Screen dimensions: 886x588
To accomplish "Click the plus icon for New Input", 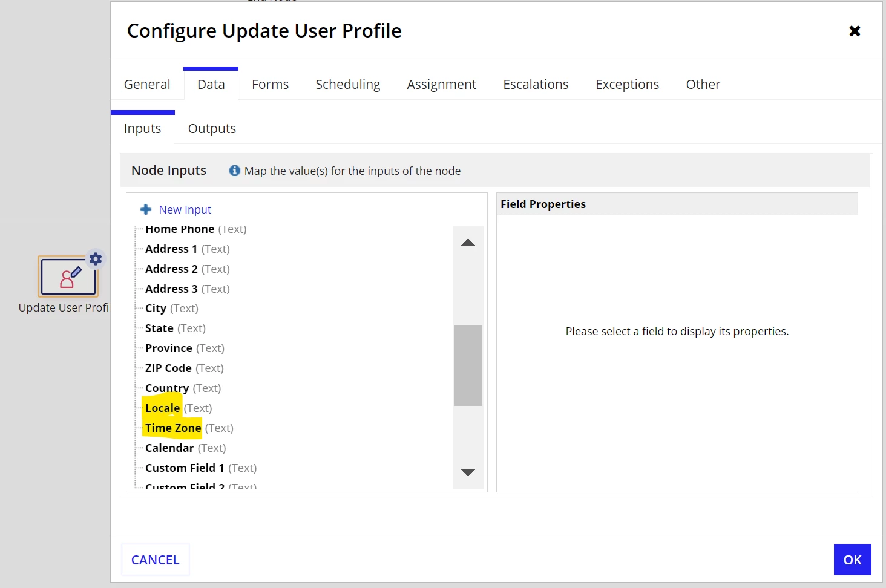I will [146, 209].
